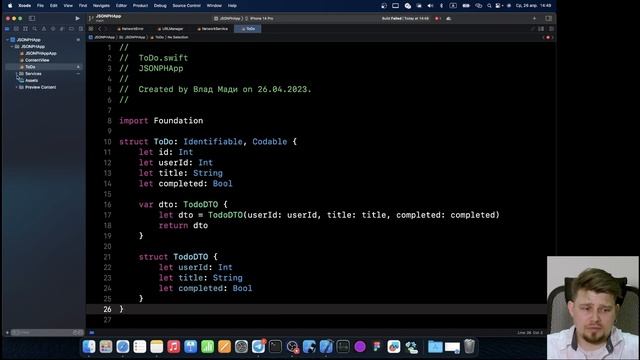640x360 pixels.
Task: Collapse the JSONPHApp group folder
Action: [12, 47]
